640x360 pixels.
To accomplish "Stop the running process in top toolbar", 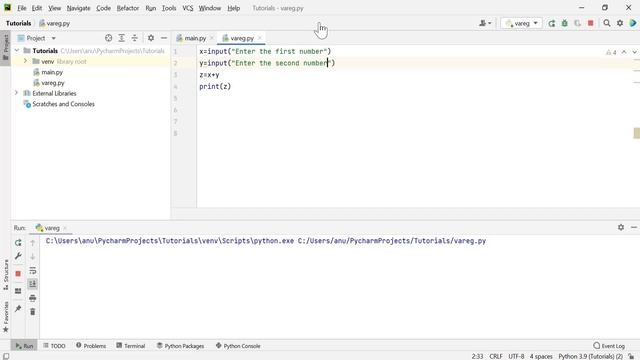I will click(x=591, y=24).
